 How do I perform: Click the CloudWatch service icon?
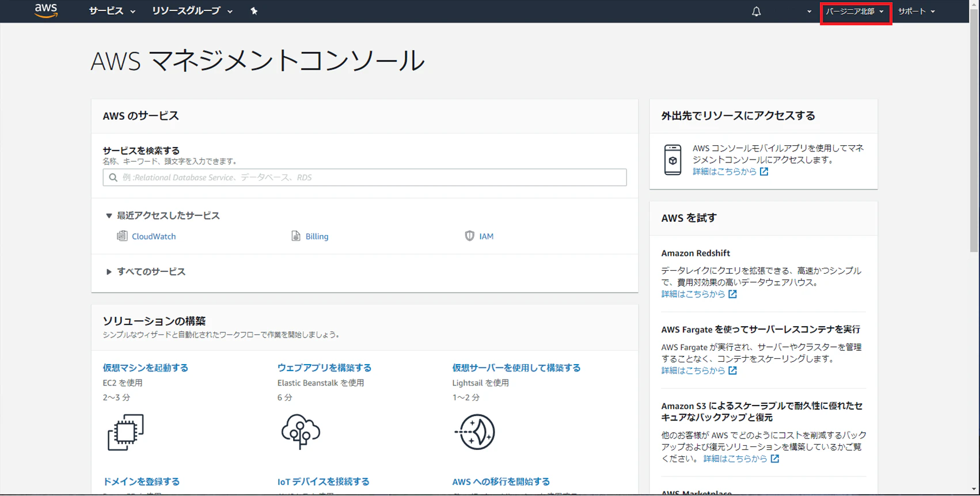pyautogui.click(x=122, y=236)
